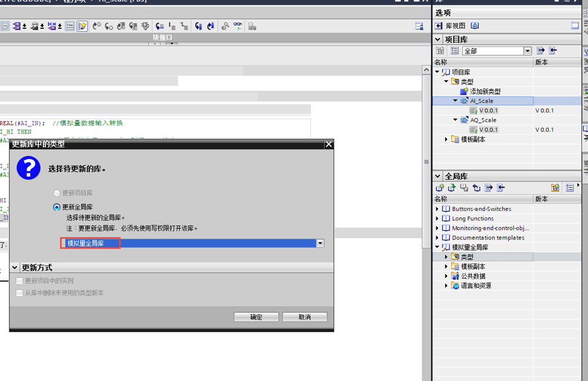588x381 pixels.
Task: Click the blue bookmark icon with right arrow
Action: click(211, 26)
